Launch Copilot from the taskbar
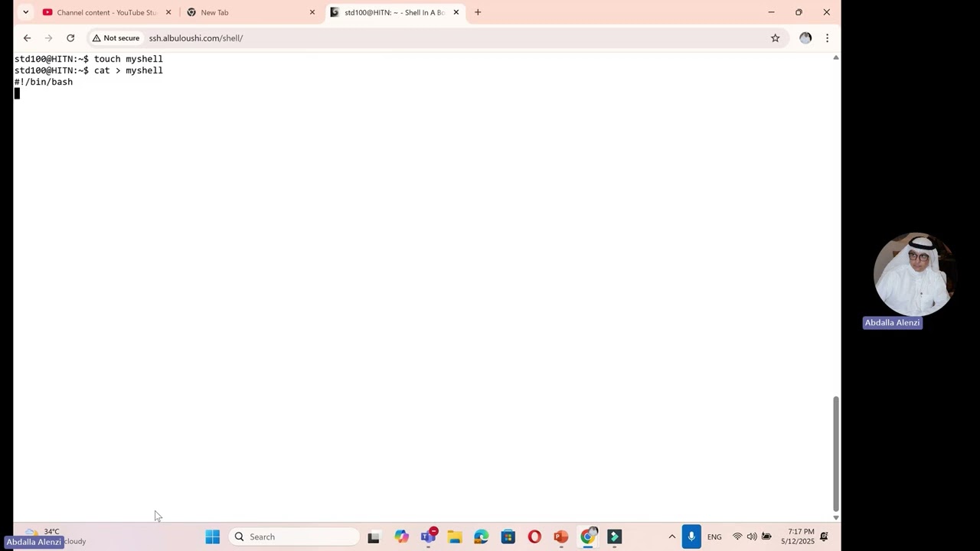980x551 pixels. [x=401, y=536]
